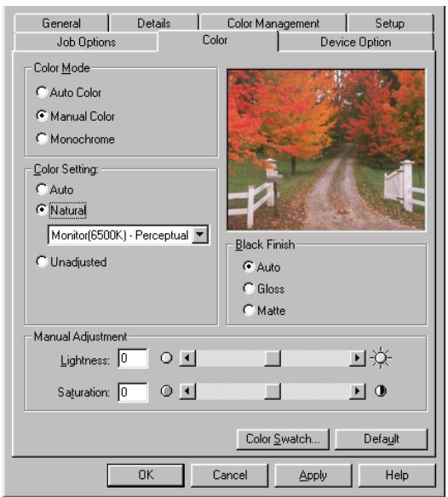Click the dark circle icon left of Lightness slider
The height and width of the screenshot is (497, 448).
(166, 357)
